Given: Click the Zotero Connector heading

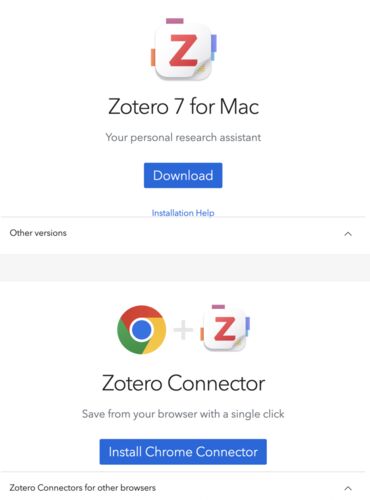Looking at the screenshot, I should click(x=183, y=383).
